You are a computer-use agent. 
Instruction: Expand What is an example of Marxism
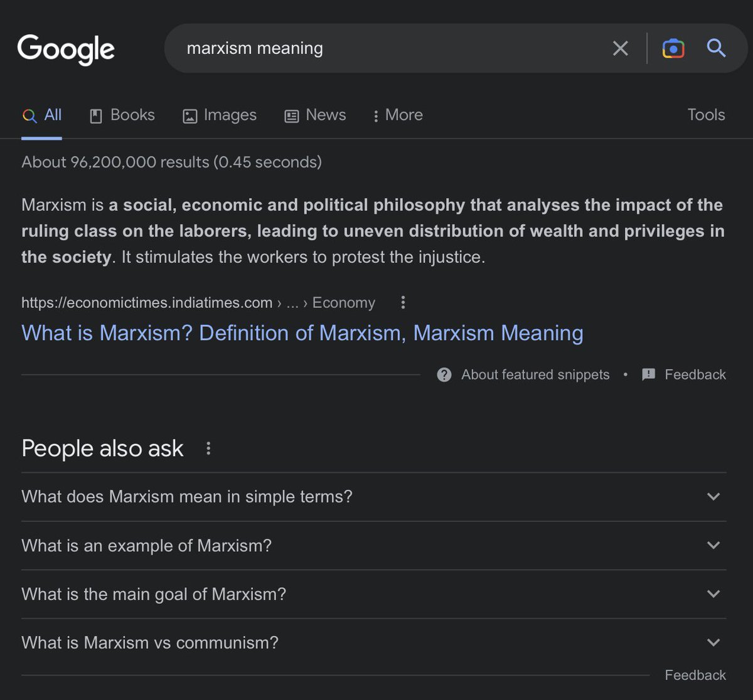[x=374, y=546]
